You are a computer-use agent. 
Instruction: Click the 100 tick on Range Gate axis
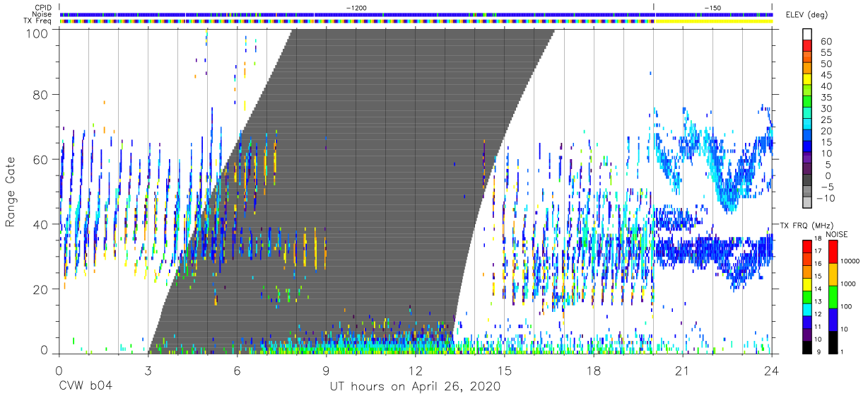38,34
